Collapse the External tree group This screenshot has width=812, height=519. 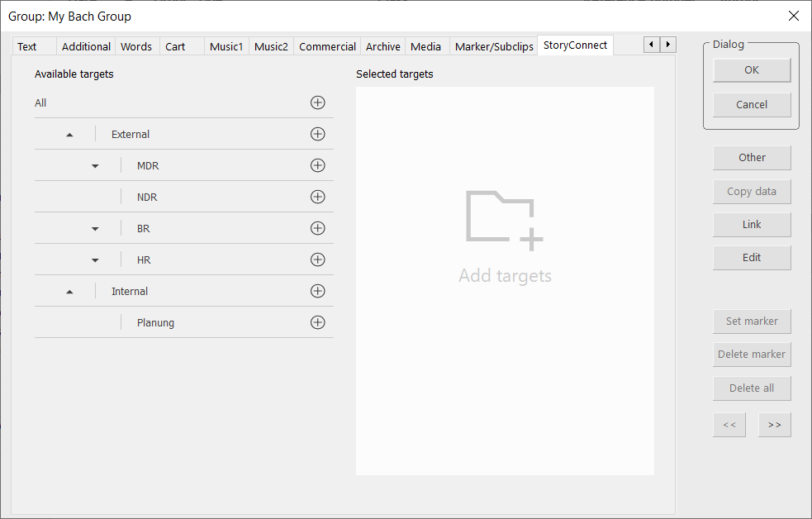pos(69,135)
